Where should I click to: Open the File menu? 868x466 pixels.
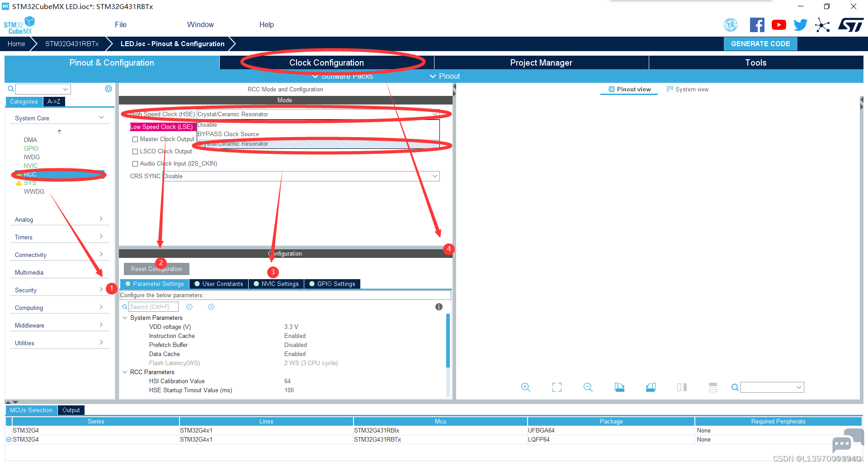click(121, 25)
